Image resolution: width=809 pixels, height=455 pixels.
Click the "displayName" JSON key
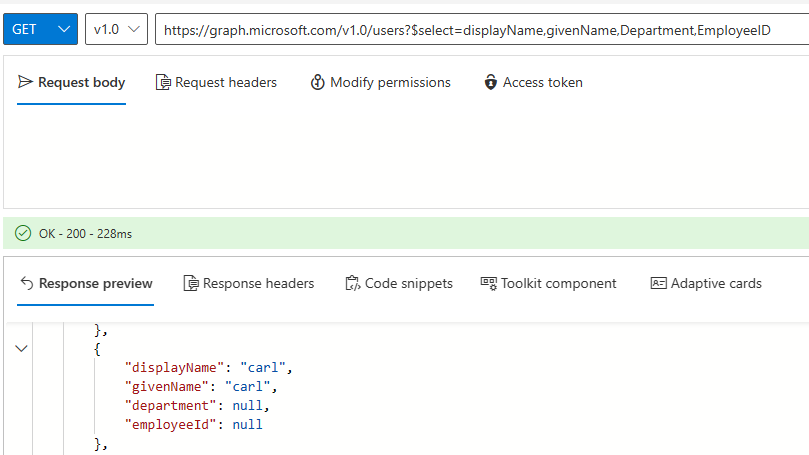[x=174, y=368]
